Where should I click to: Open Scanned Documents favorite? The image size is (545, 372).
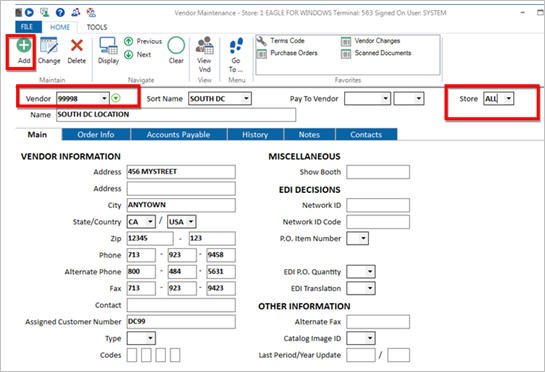coord(376,53)
